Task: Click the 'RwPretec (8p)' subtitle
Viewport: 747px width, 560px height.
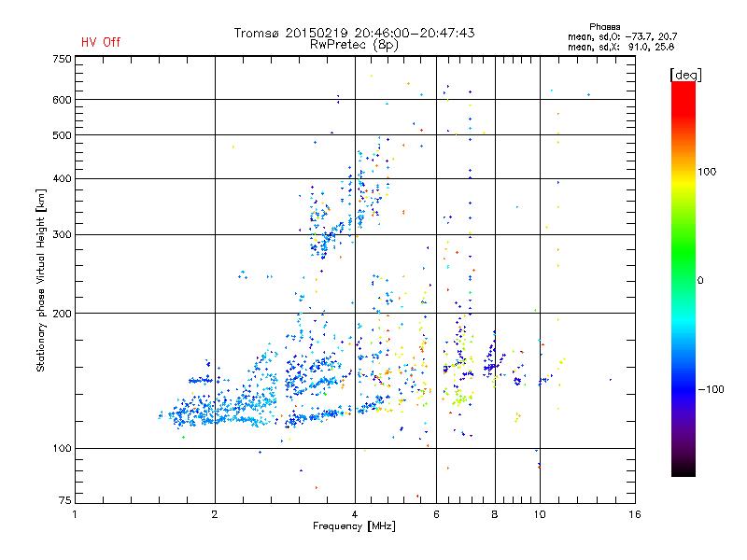Action: [x=354, y=45]
